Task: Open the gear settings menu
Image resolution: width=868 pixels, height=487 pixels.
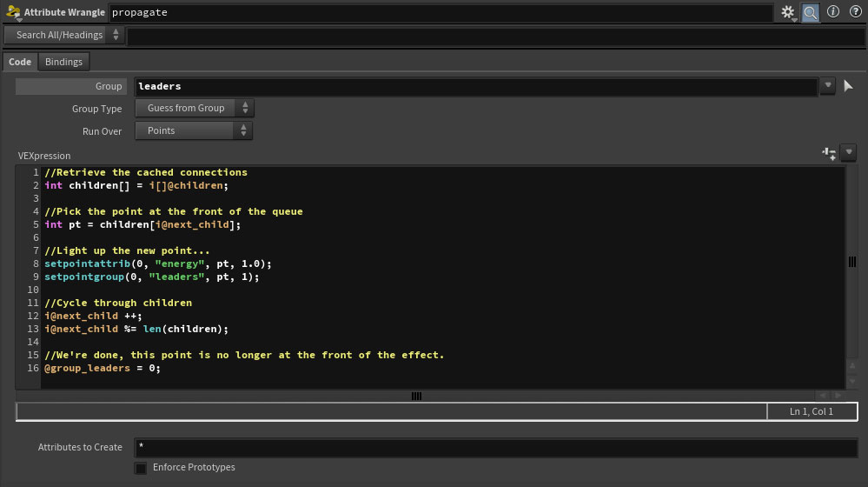Action: click(x=788, y=12)
